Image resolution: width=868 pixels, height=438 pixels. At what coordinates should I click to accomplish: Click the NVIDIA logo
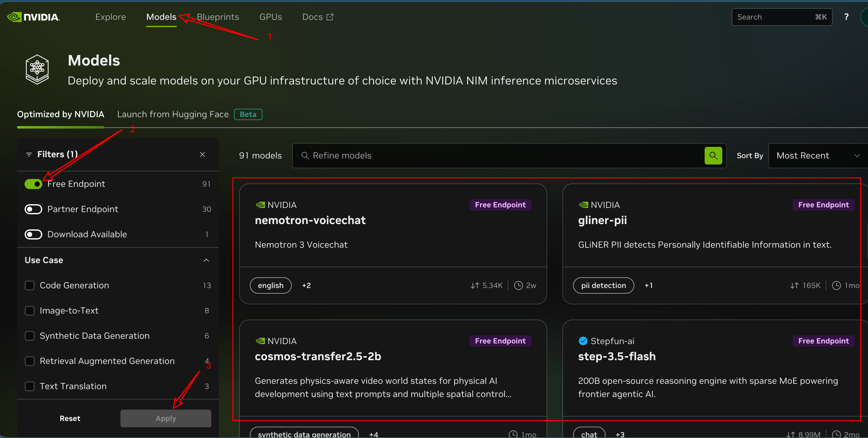tap(33, 17)
